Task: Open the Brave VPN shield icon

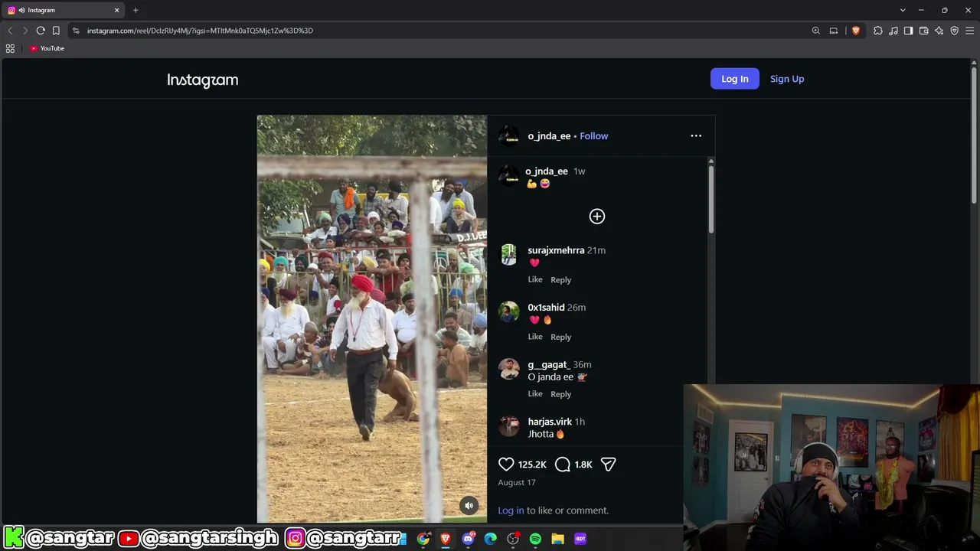Action: click(x=954, y=31)
